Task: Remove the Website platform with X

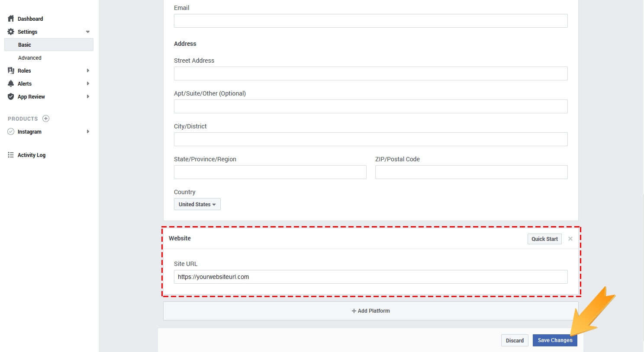Action: click(x=570, y=239)
